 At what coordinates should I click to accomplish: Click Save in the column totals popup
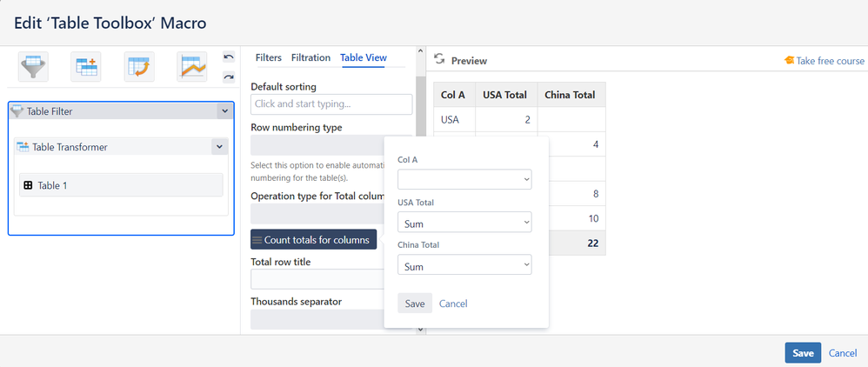click(x=415, y=304)
